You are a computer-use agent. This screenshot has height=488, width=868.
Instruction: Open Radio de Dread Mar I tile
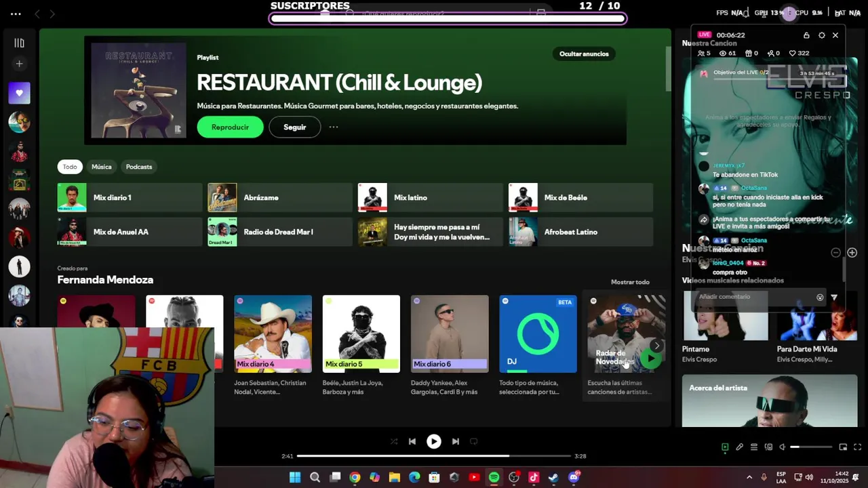tap(280, 232)
